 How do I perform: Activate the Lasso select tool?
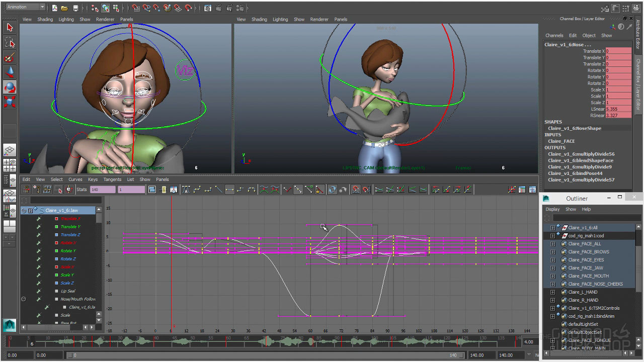[10, 42]
